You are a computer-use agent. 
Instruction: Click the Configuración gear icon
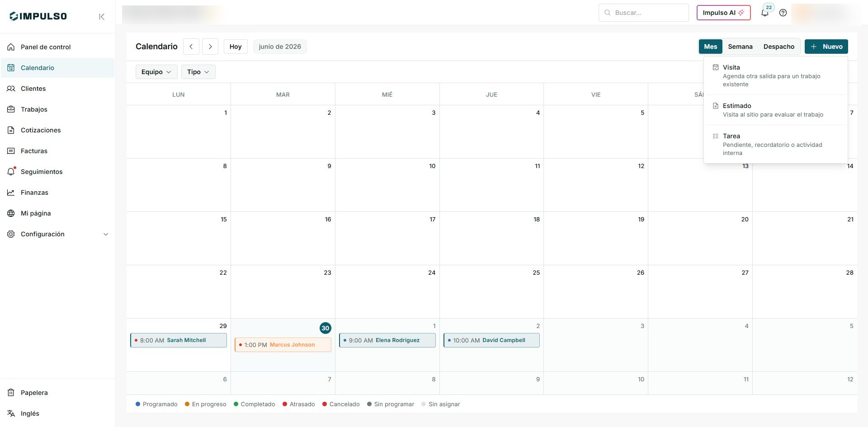point(11,234)
